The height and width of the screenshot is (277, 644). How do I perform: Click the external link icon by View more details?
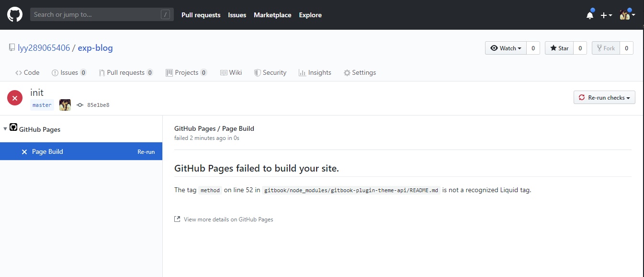tap(177, 219)
